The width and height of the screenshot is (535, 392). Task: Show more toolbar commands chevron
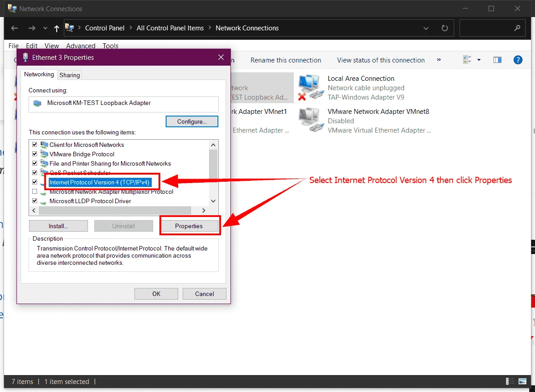pos(439,60)
